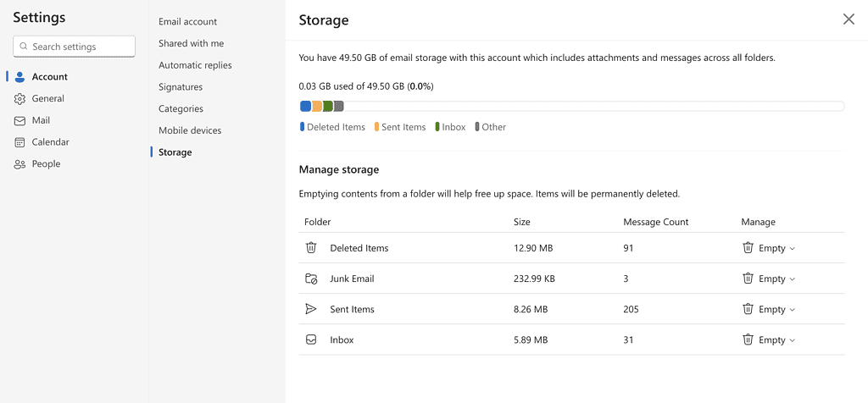Open the General settings section label

(48, 98)
